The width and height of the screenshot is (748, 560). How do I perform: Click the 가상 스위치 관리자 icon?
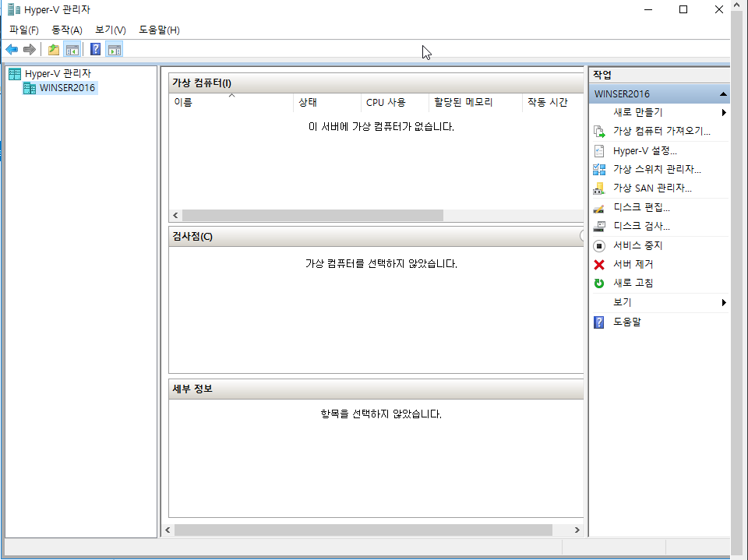(x=599, y=169)
